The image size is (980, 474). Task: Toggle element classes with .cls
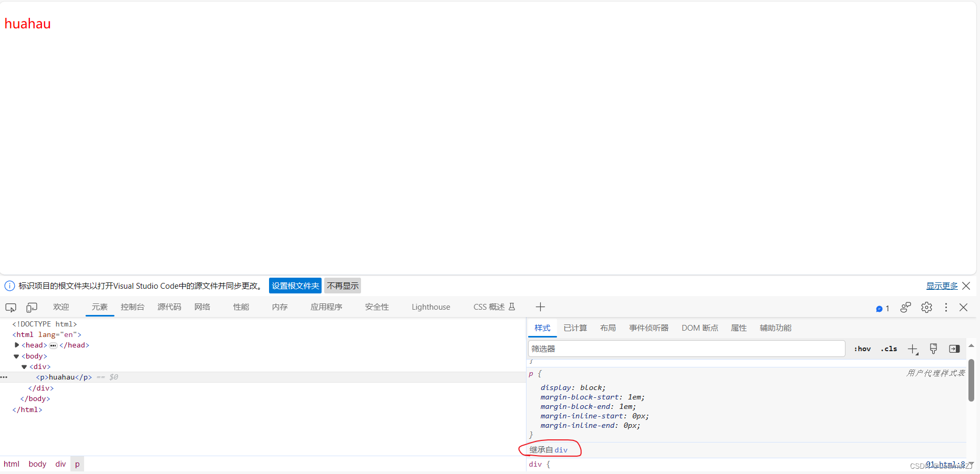click(x=889, y=349)
